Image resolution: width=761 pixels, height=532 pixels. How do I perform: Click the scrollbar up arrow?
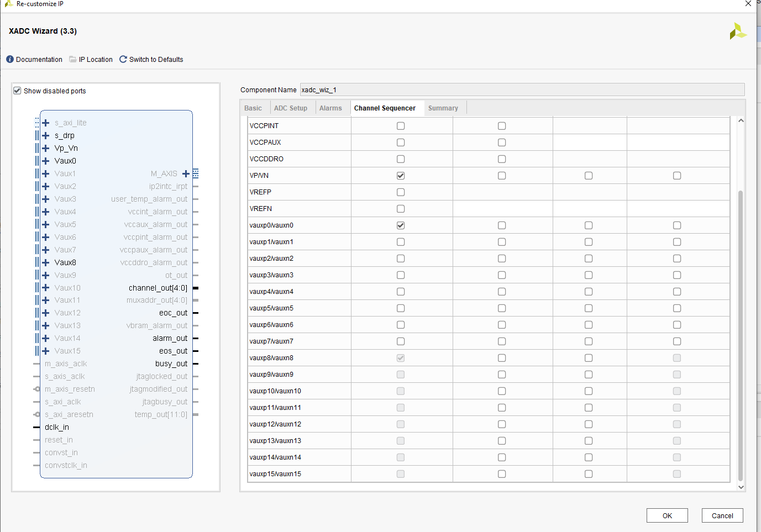click(x=741, y=120)
